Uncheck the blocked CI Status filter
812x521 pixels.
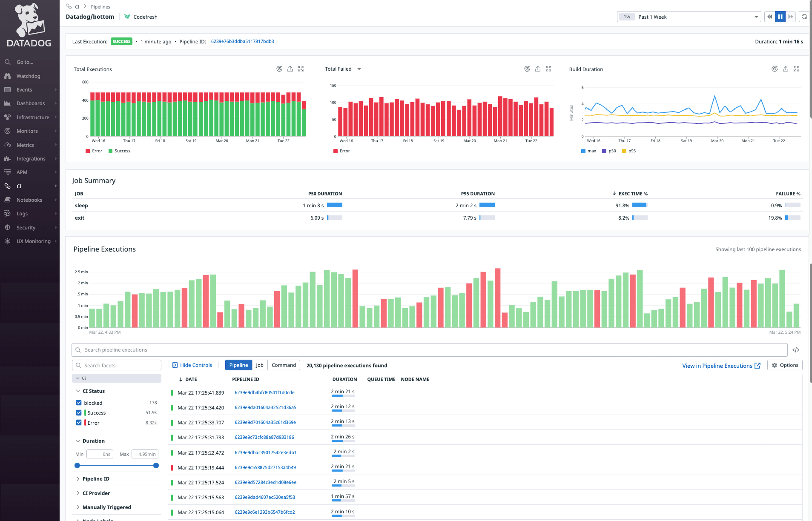pyautogui.click(x=79, y=402)
